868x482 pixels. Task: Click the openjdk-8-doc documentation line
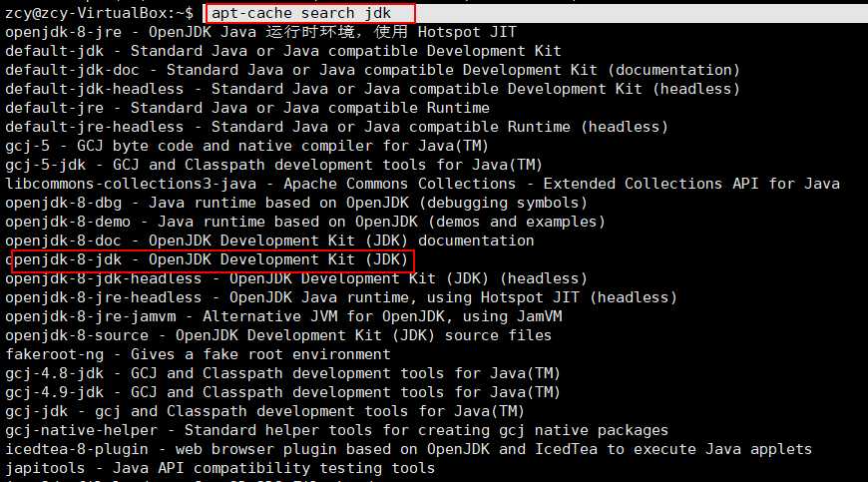pos(269,241)
